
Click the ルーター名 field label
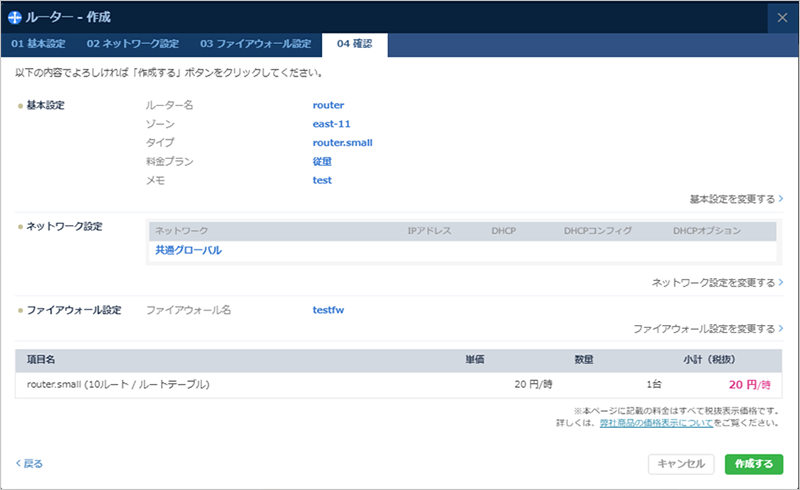pyautogui.click(x=169, y=105)
